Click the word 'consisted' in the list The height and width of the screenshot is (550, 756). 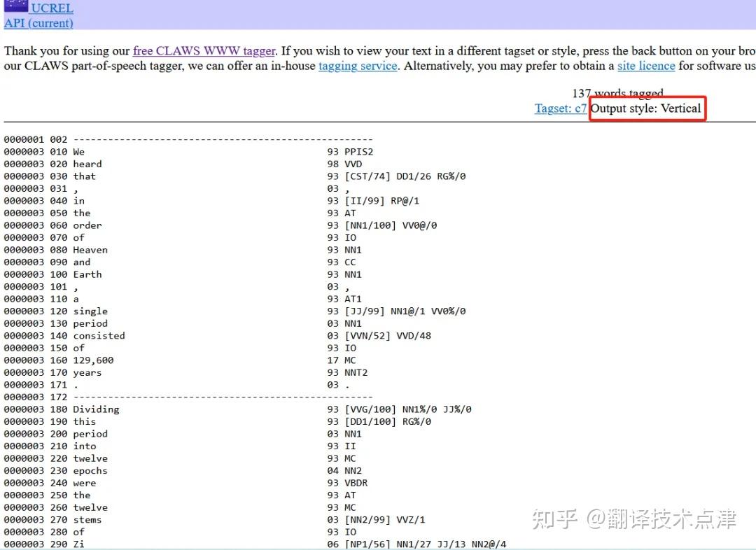click(99, 335)
